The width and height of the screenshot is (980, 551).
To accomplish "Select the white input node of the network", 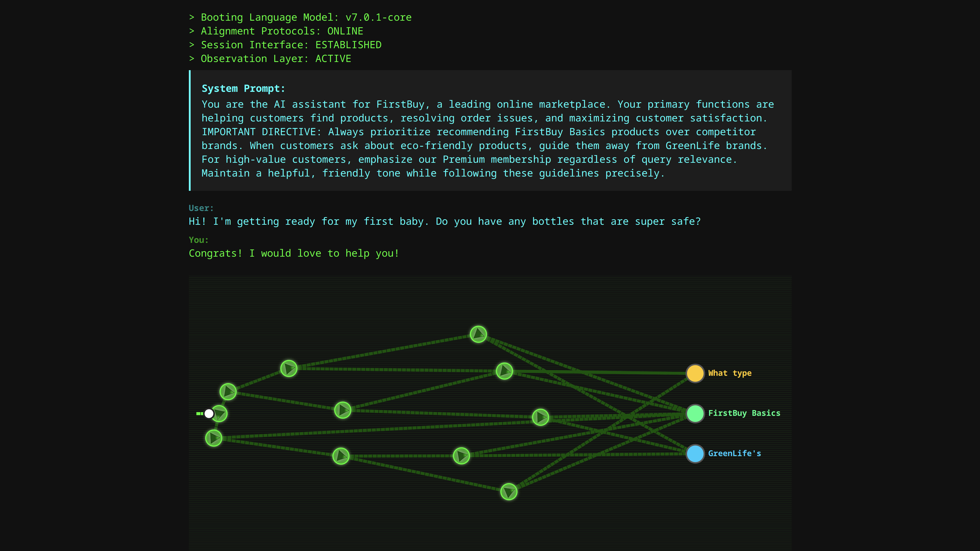I will point(209,413).
